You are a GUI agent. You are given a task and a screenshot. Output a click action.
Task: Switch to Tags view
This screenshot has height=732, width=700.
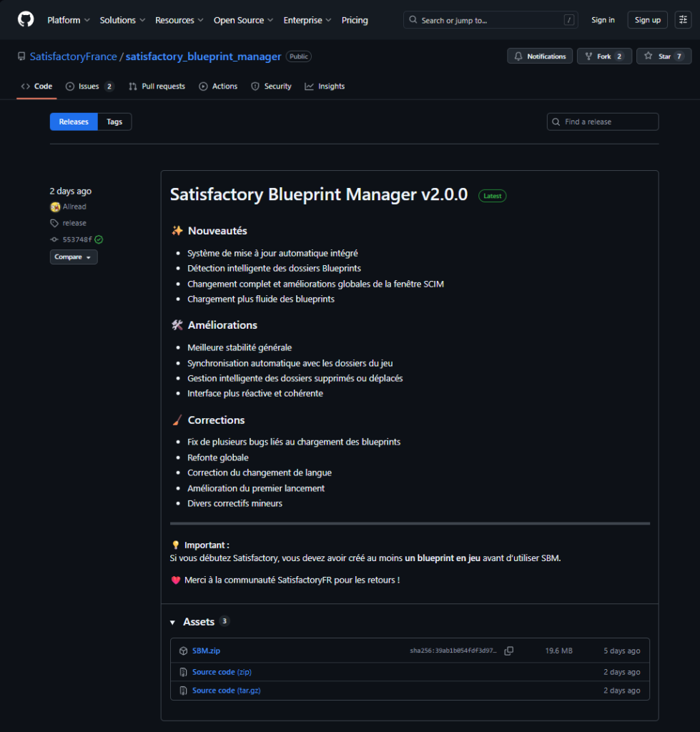(114, 122)
